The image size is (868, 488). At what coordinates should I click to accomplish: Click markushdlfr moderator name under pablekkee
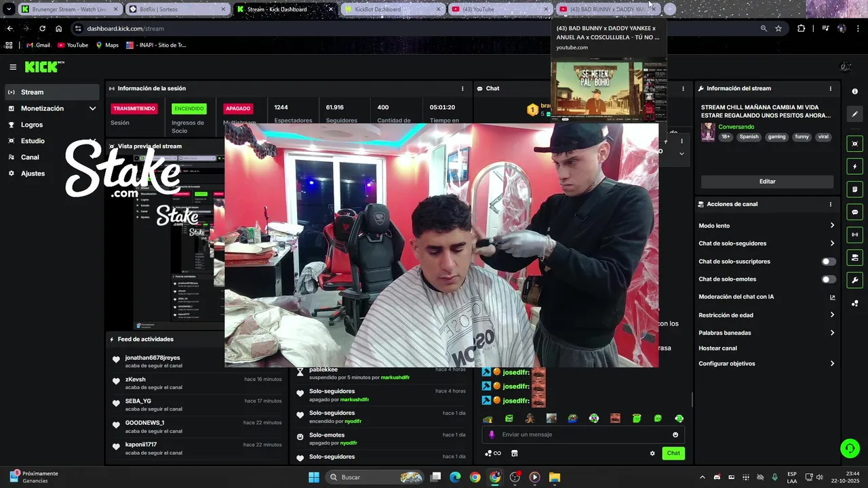pos(395,378)
